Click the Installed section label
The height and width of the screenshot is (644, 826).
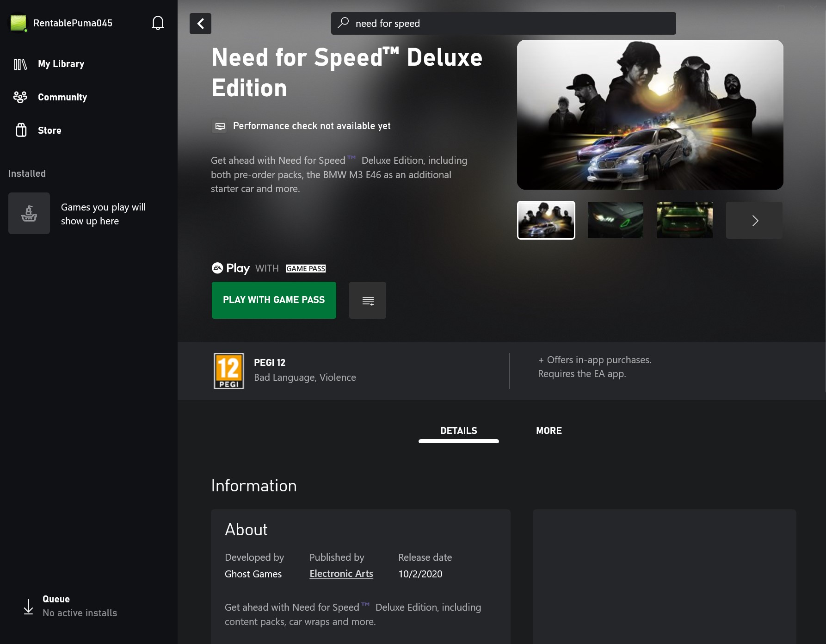pyautogui.click(x=27, y=173)
